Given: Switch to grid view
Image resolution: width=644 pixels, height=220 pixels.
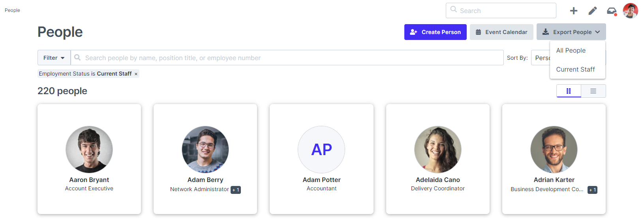Looking at the screenshot, I should pos(569,91).
